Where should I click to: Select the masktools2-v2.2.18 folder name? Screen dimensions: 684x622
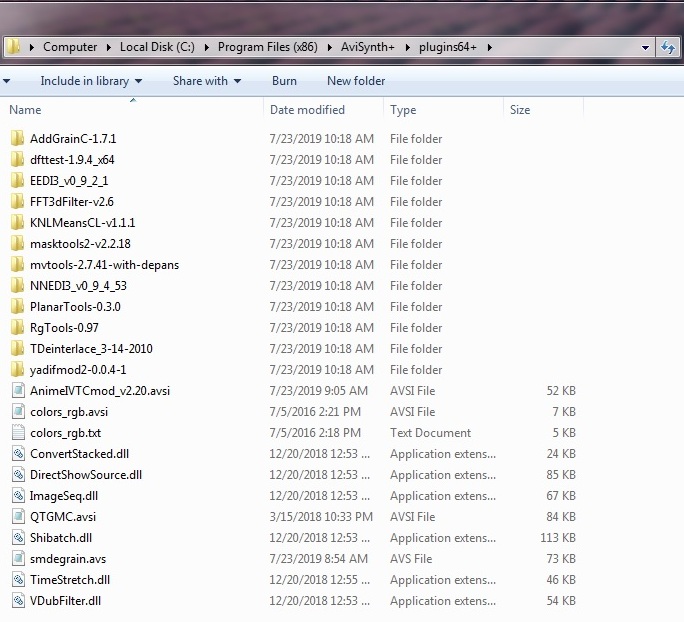click(80, 243)
